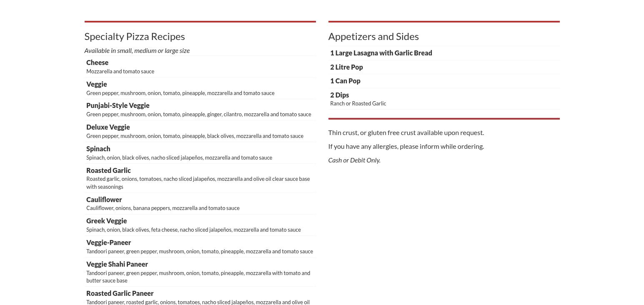
Task: Click the Veggie-Paneer pizza title
Action: pyautogui.click(x=108, y=242)
